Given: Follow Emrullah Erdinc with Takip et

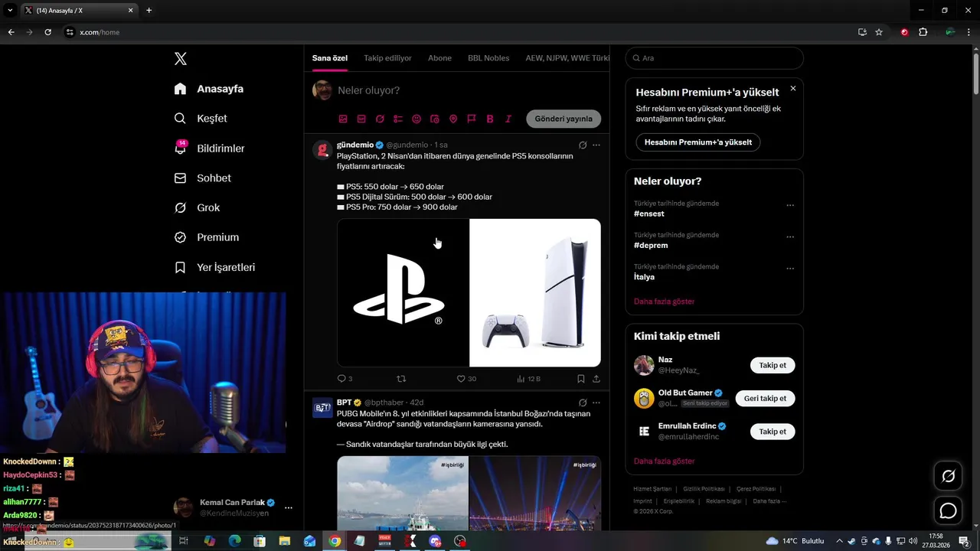Looking at the screenshot, I should pos(773,432).
